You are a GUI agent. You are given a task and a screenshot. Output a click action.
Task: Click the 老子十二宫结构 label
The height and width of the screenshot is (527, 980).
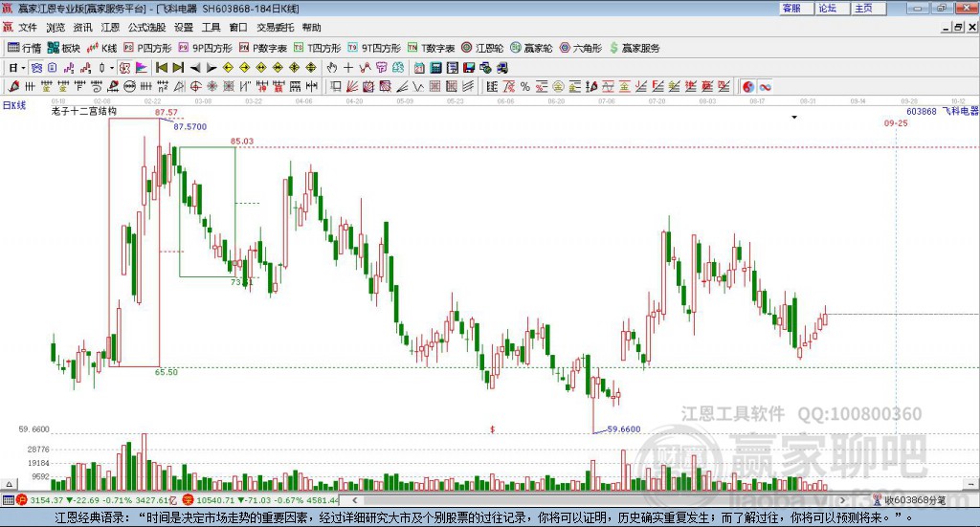point(84,111)
